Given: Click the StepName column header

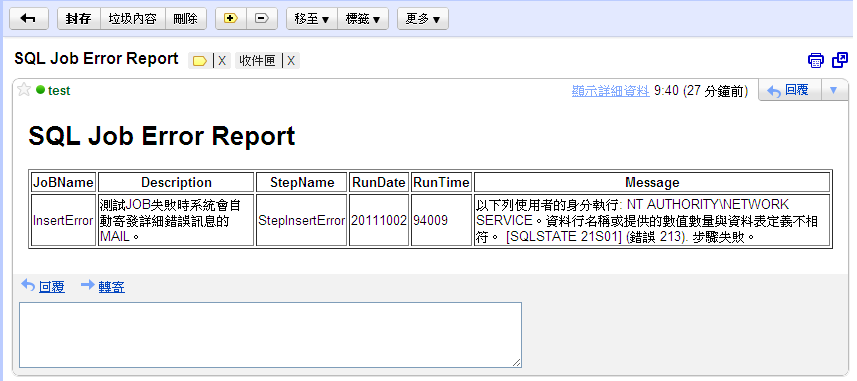Looking at the screenshot, I should [302, 182].
